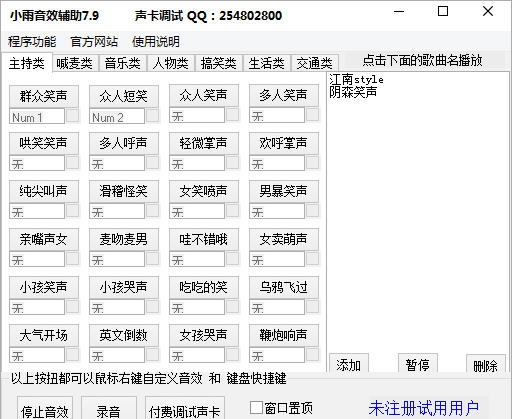Click the 添加 button to add a song

(349, 364)
